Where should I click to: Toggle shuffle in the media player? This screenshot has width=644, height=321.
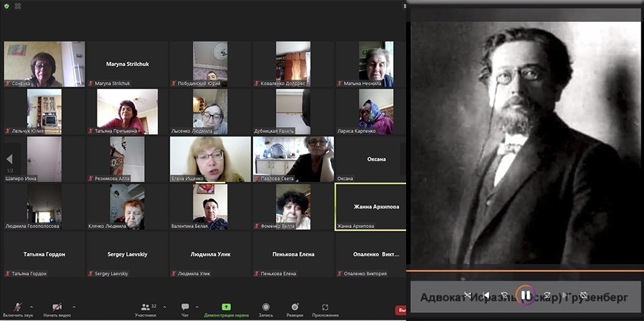pos(467,296)
